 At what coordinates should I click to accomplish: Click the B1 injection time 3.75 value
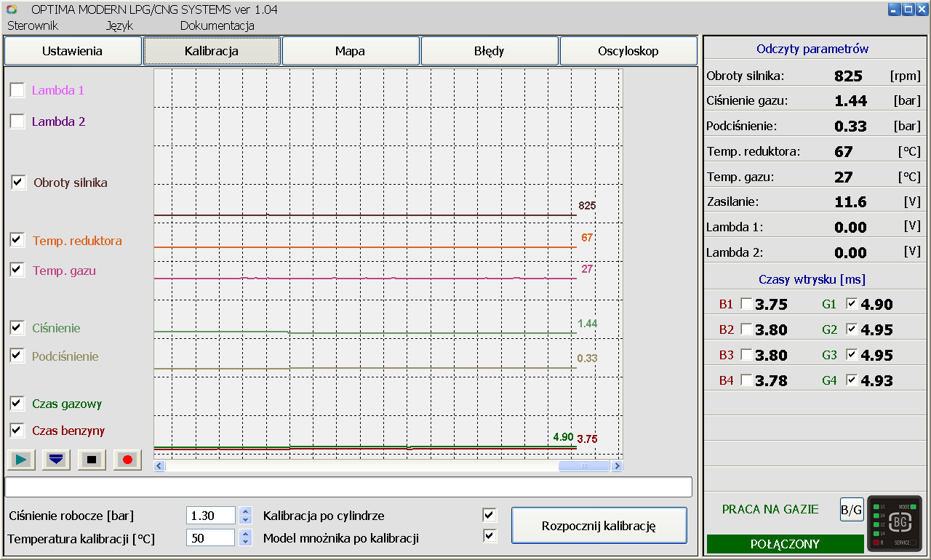pos(771,305)
